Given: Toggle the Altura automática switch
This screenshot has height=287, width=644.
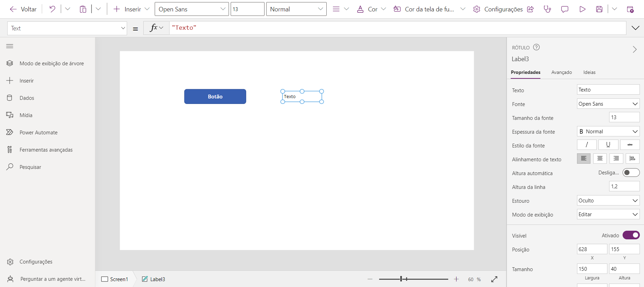Looking at the screenshot, I should 631,173.
